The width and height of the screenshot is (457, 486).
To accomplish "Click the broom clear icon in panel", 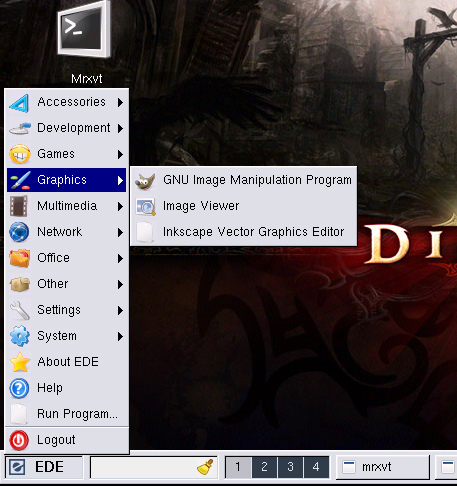I will [205, 467].
